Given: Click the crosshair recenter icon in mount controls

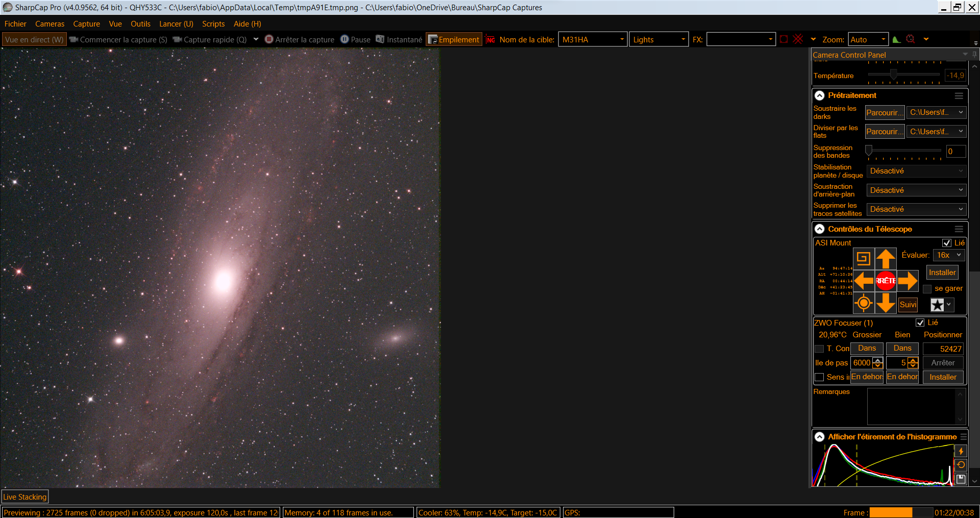Looking at the screenshot, I should 864,303.
